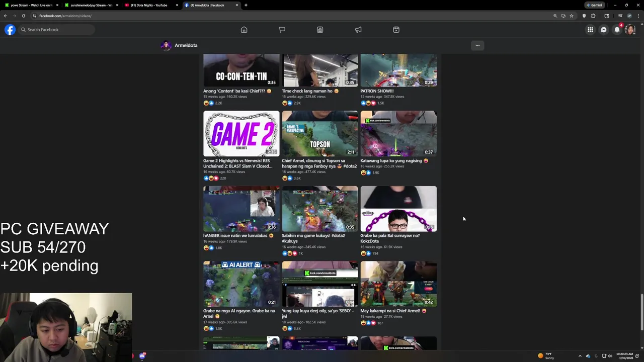644x362 pixels.
Task: Open the account profile picture menu
Action: point(630,30)
